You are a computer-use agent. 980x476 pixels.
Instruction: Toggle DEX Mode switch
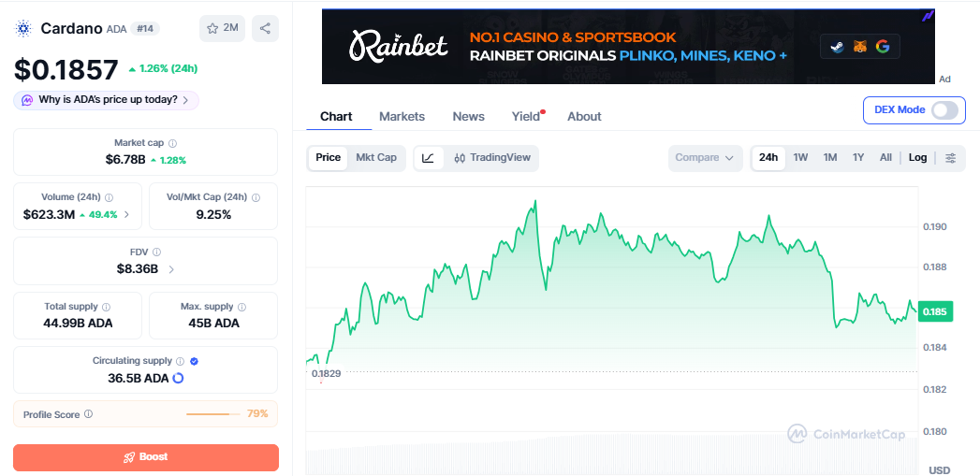(x=944, y=110)
